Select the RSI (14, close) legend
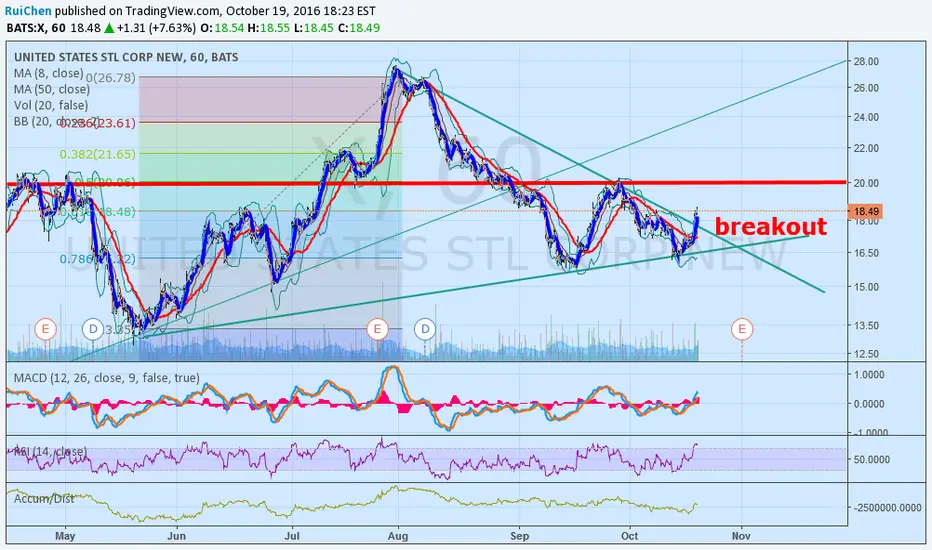Image resolution: width=932 pixels, height=550 pixels. pyautogui.click(x=51, y=451)
